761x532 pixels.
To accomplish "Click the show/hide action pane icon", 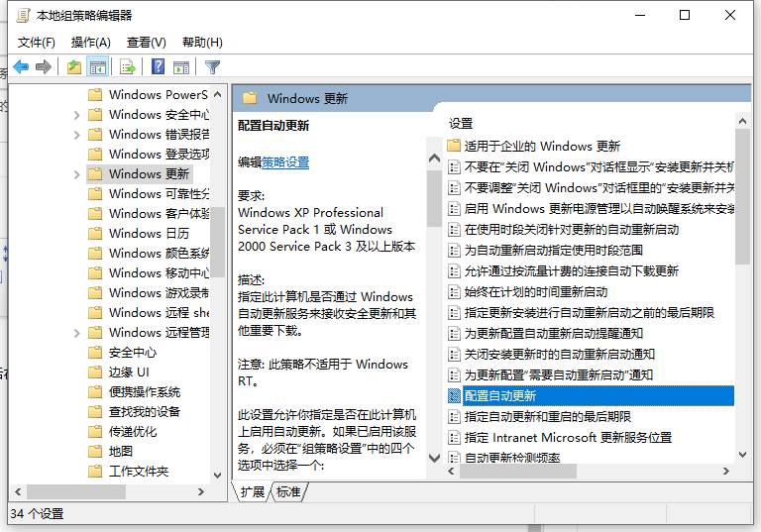I will point(181,67).
